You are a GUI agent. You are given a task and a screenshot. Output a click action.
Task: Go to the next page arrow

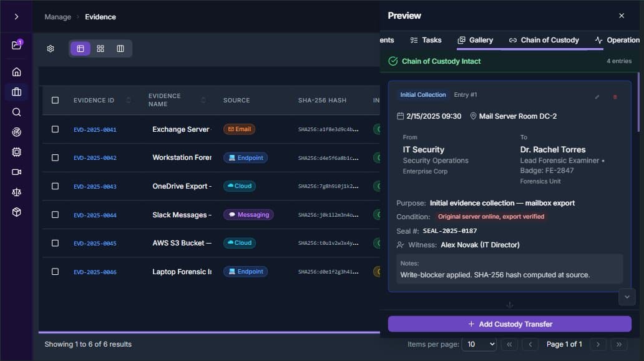598,344
